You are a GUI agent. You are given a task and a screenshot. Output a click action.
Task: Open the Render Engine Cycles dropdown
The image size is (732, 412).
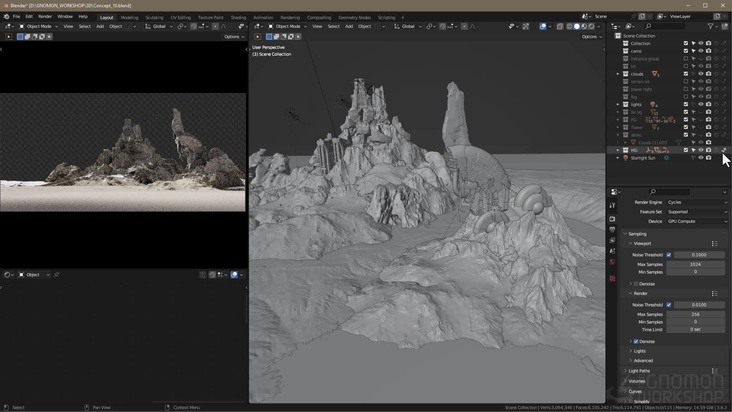(697, 203)
